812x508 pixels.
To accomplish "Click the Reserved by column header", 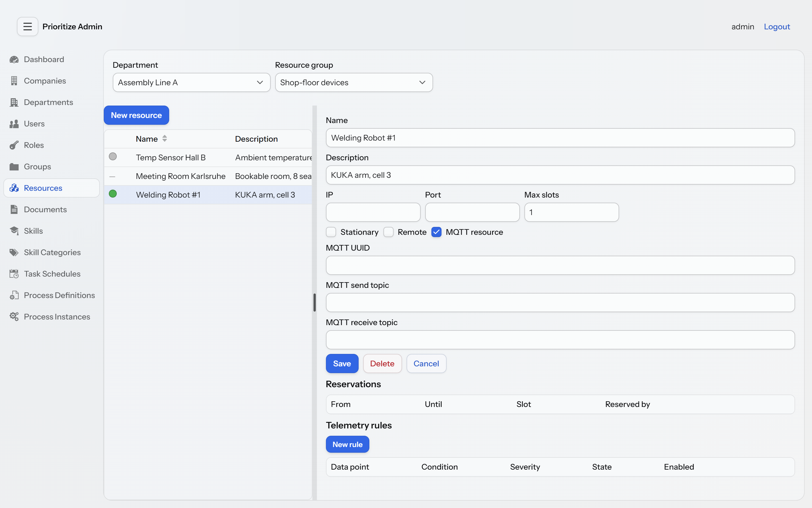I will click(x=627, y=404).
